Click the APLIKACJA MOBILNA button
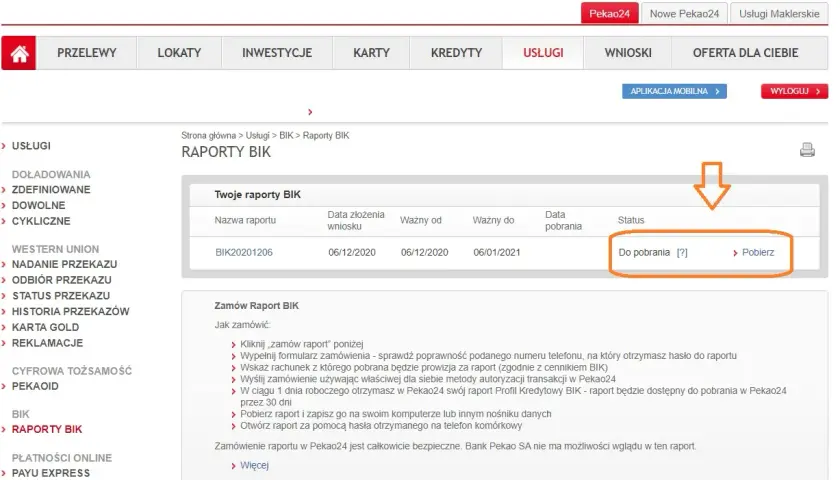Viewport: 840px width, 480px height. coord(674,91)
